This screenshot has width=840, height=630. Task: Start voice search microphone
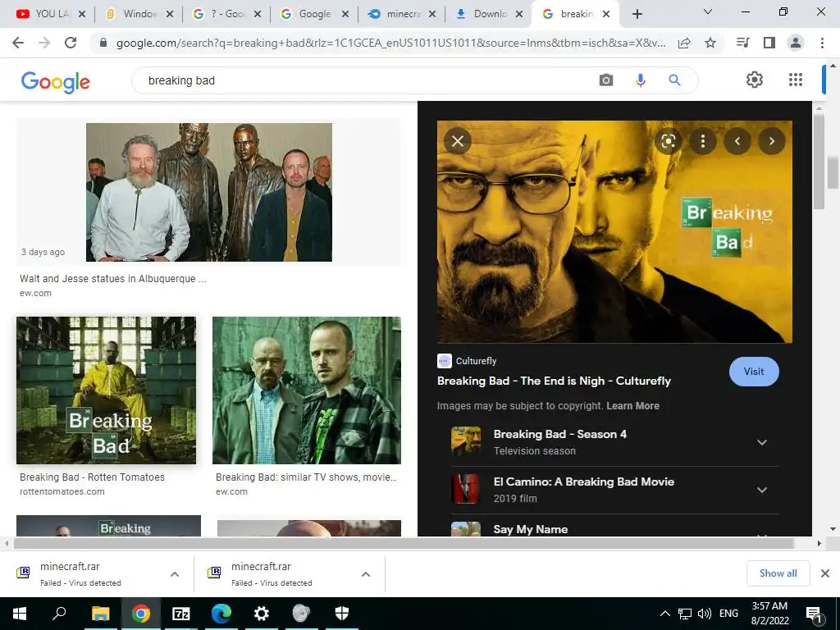click(640, 80)
